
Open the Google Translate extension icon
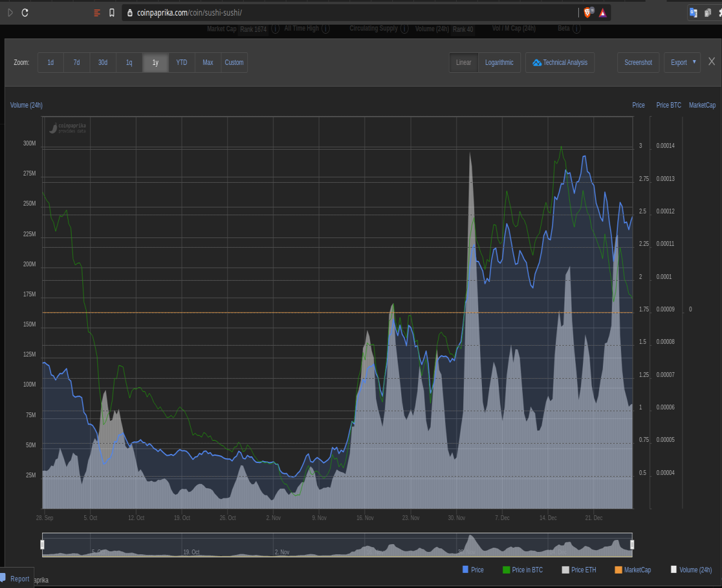click(693, 12)
